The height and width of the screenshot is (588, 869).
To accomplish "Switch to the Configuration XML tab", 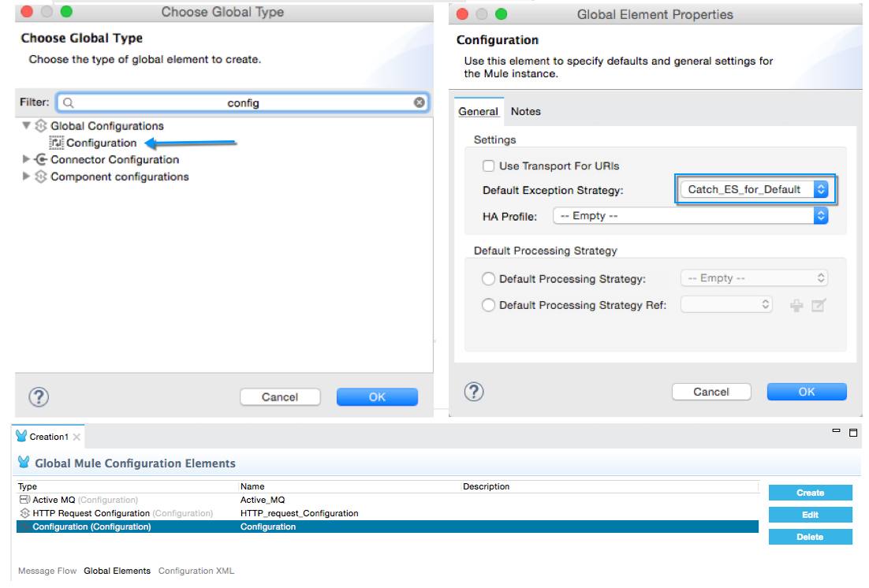I will [196, 571].
